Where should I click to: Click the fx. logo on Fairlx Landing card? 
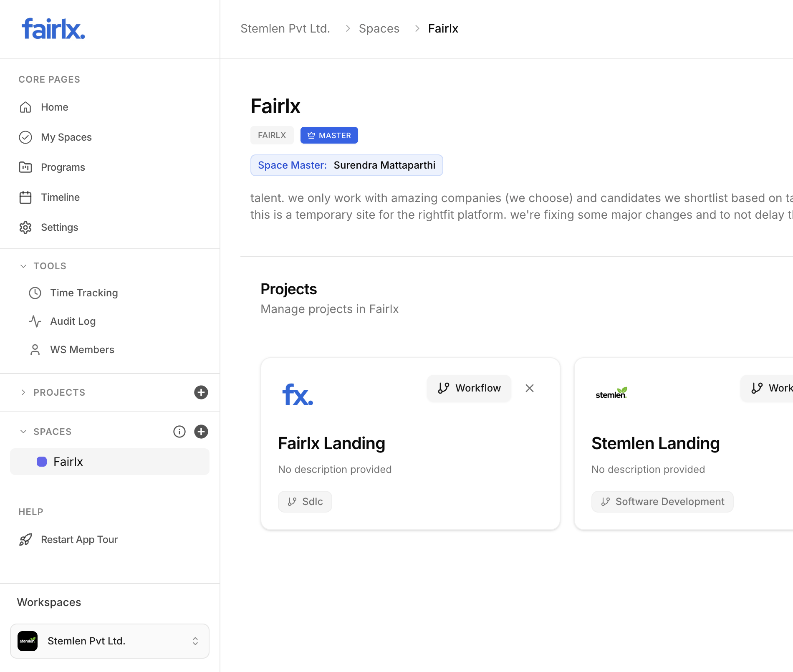pyautogui.click(x=298, y=395)
